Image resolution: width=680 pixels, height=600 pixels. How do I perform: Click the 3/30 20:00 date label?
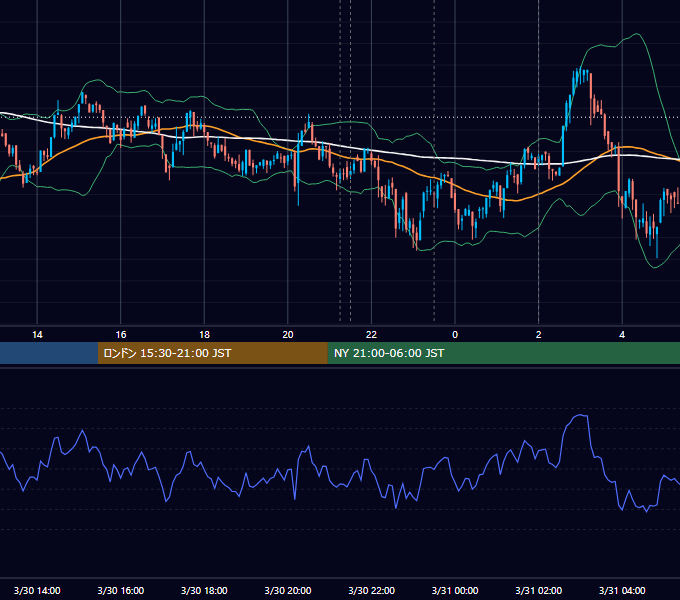[288, 590]
